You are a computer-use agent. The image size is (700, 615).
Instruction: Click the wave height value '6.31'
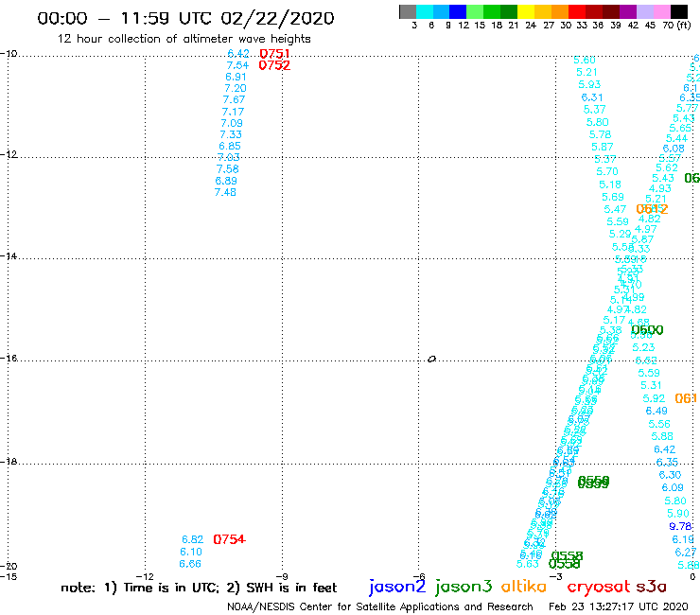pos(592,97)
